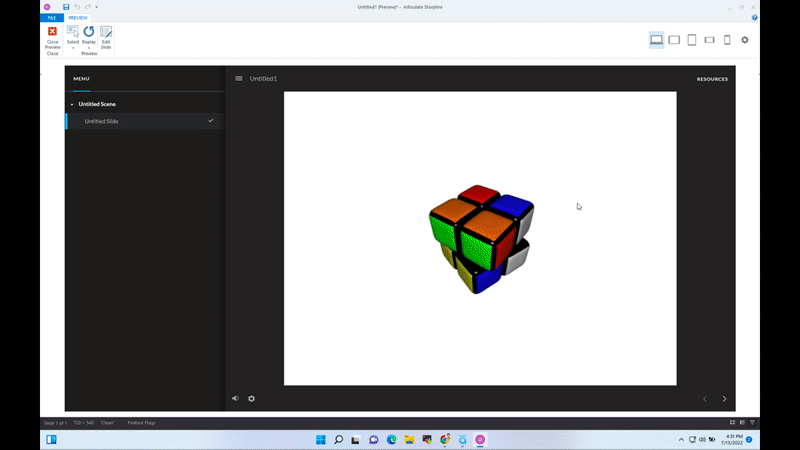This screenshot has height=450, width=800.
Task: Click the Edit Slide icon
Action: pos(106,38)
